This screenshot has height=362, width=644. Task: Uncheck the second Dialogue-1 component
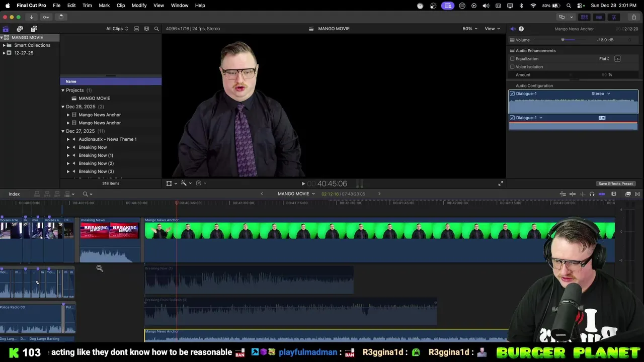pyautogui.click(x=512, y=118)
